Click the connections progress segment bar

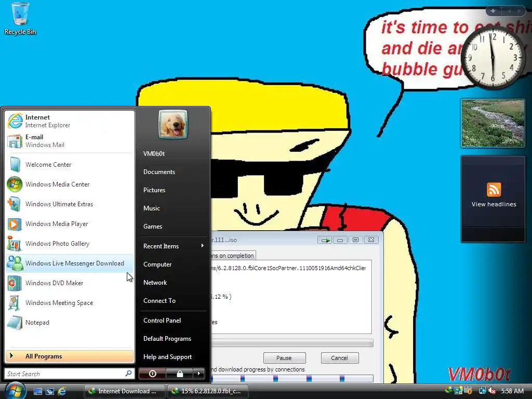[292, 378]
